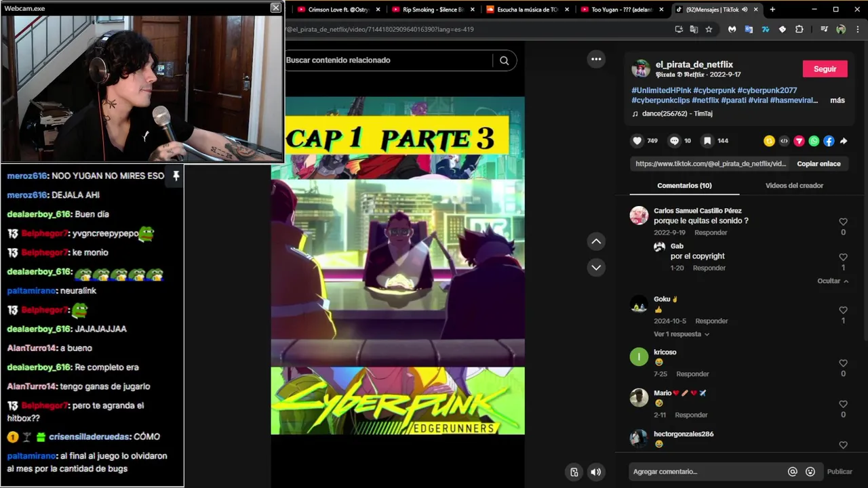This screenshot has width=868, height=488.
Task: Open the 7TV extension icon
Action: pyautogui.click(x=766, y=29)
